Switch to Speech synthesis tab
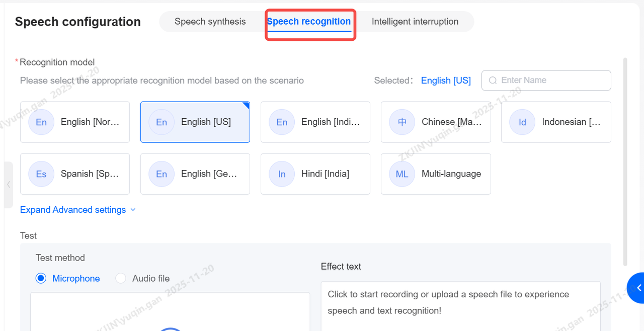 210,22
